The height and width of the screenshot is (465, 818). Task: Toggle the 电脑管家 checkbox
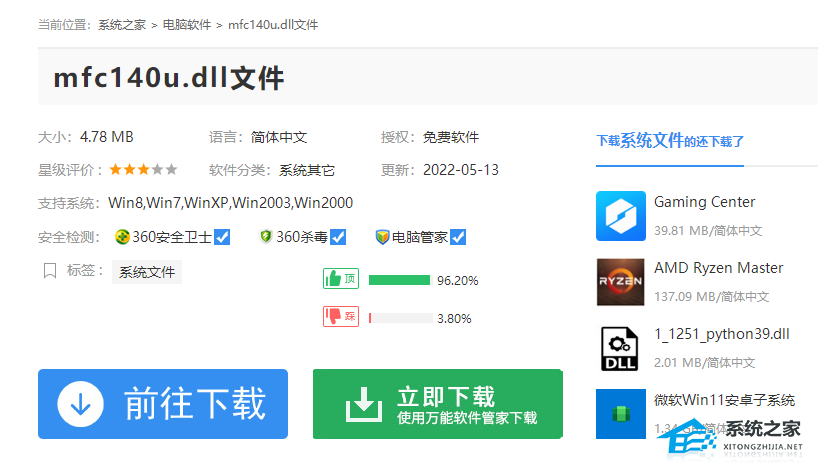[458, 237]
